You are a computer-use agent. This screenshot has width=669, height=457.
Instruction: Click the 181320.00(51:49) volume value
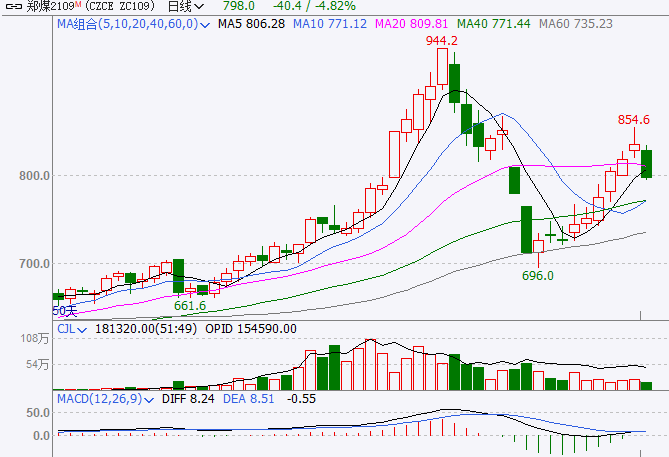(146, 329)
